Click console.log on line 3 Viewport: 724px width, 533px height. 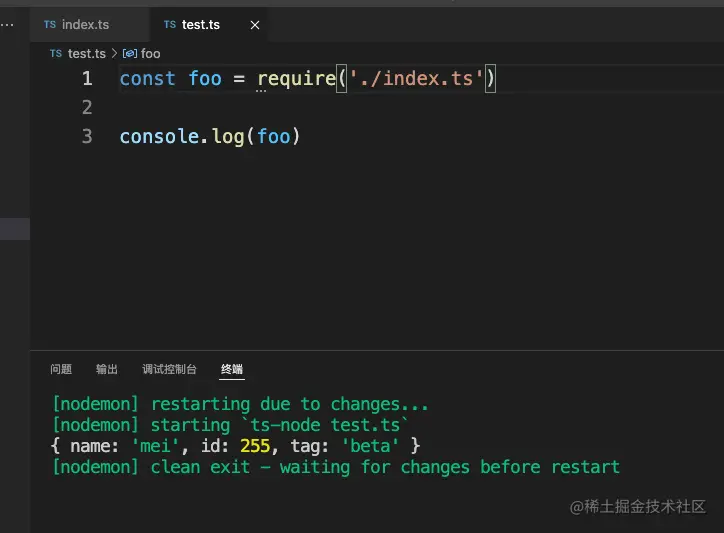point(182,136)
